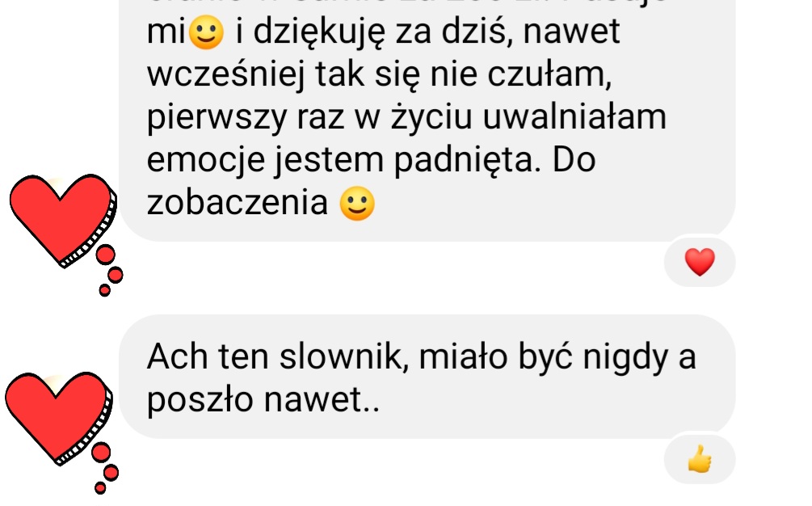This screenshot has height=506, width=812.
Task: Click the text 'poszło nawet..'
Action: click(263, 401)
